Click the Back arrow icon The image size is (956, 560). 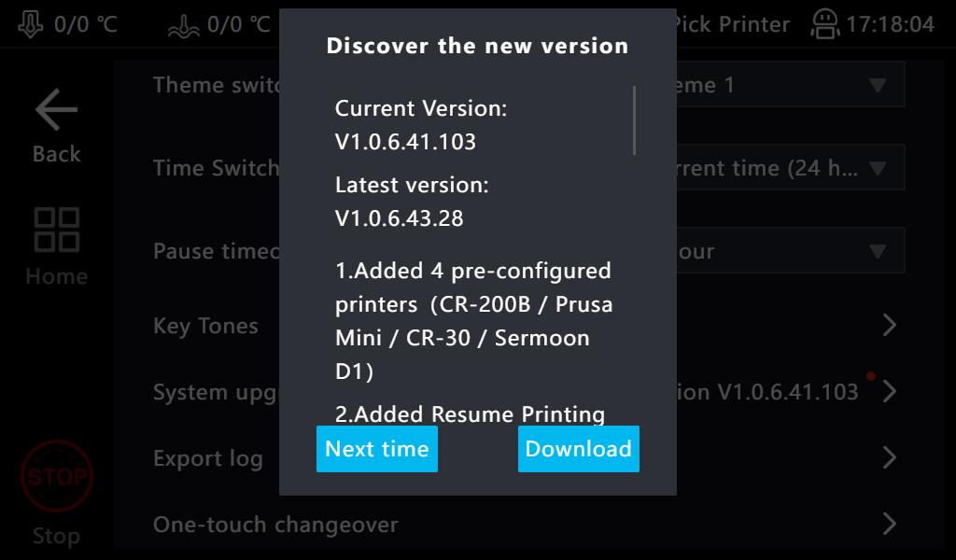coord(56,111)
